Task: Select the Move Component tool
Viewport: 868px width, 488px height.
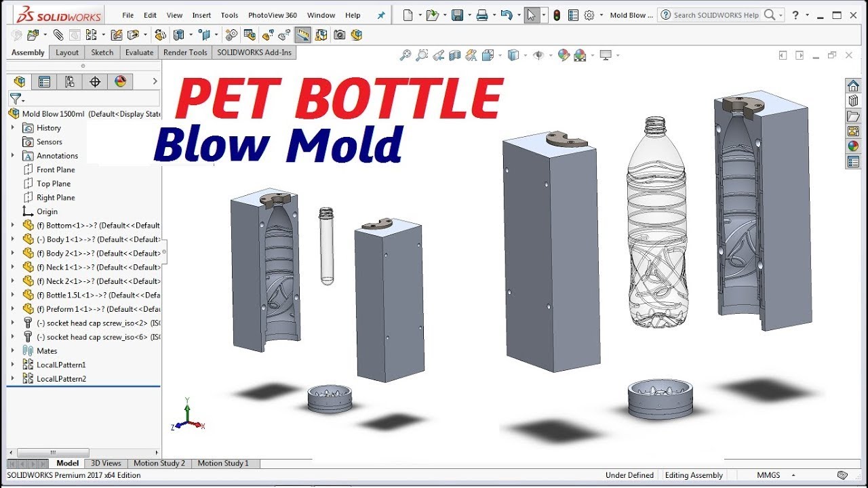Action: pos(134,35)
